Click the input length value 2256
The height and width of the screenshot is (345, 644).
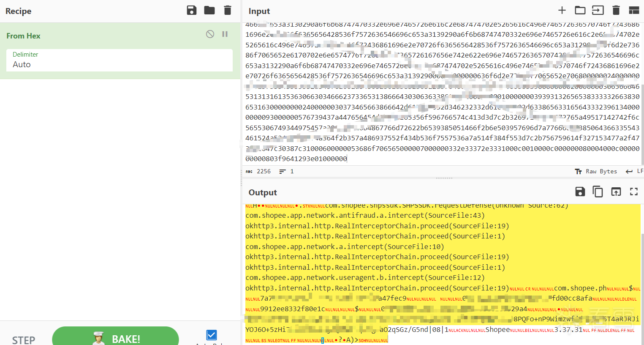(x=264, y=171)
